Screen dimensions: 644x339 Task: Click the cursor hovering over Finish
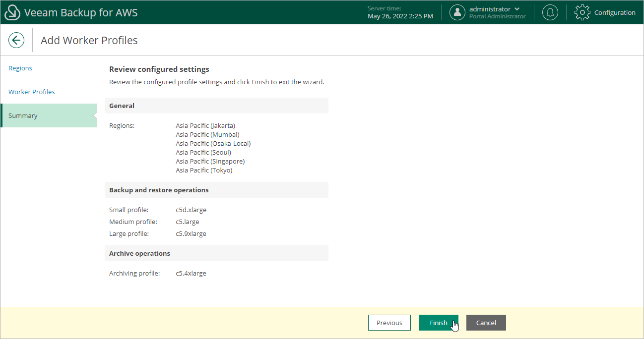coord(455,326)
